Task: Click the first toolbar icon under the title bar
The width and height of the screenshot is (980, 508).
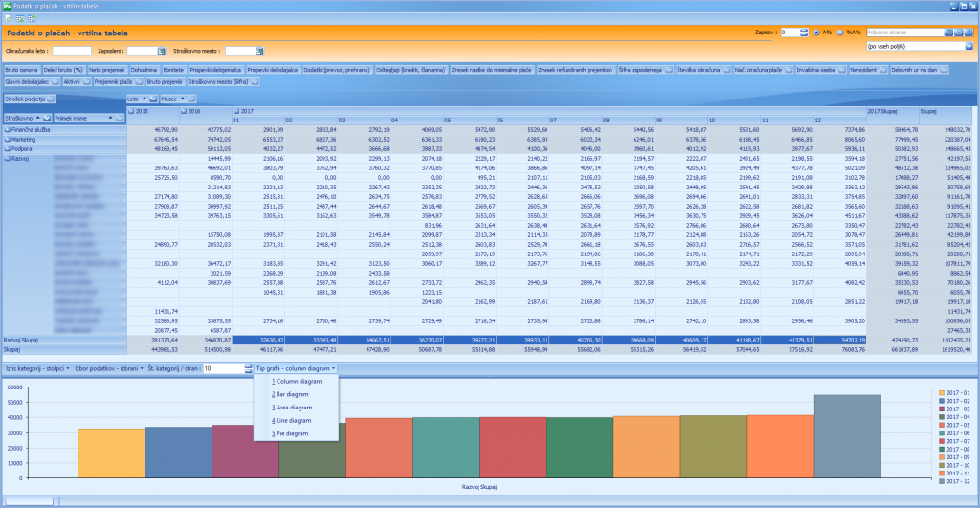Action: pyautogui.click(x=7, y=18)
